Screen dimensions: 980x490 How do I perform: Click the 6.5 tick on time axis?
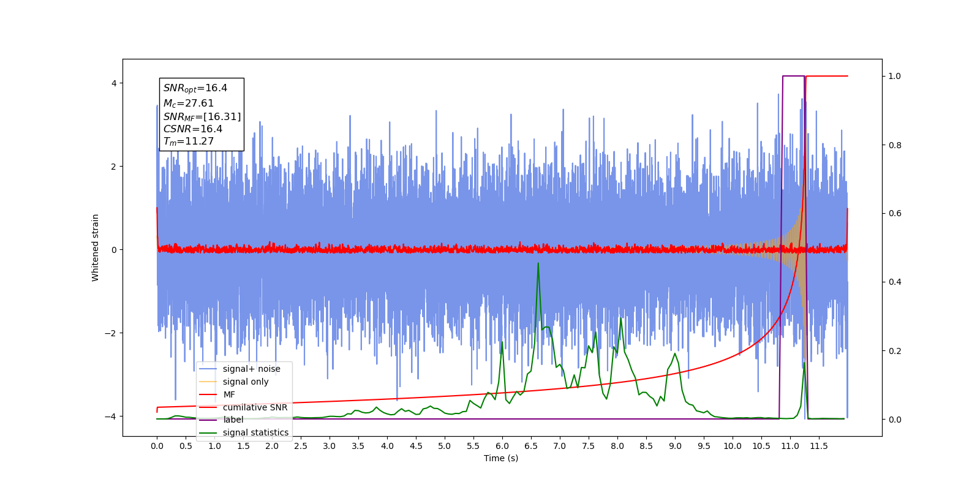(x=531, y=446)
